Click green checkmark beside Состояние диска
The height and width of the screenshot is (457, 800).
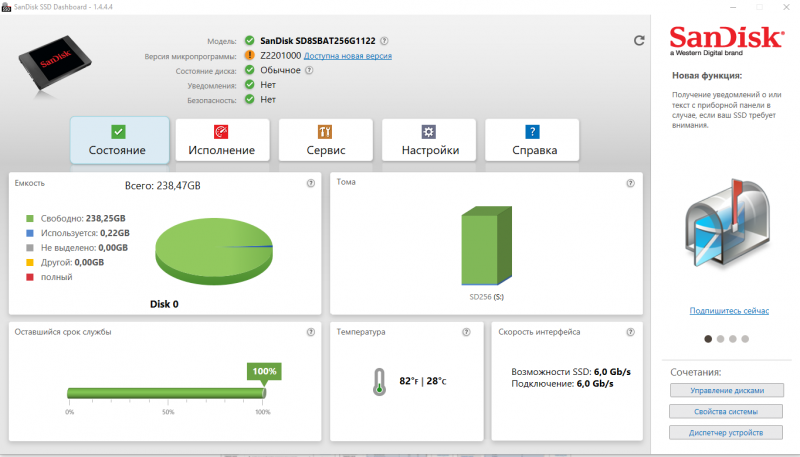[x=249, y=70]
